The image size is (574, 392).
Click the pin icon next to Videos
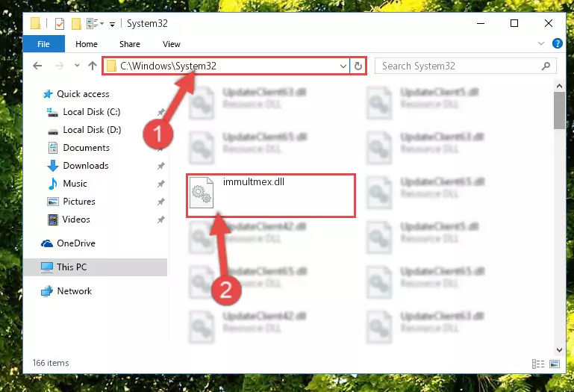pyautogui.click(x=160, y=220)
